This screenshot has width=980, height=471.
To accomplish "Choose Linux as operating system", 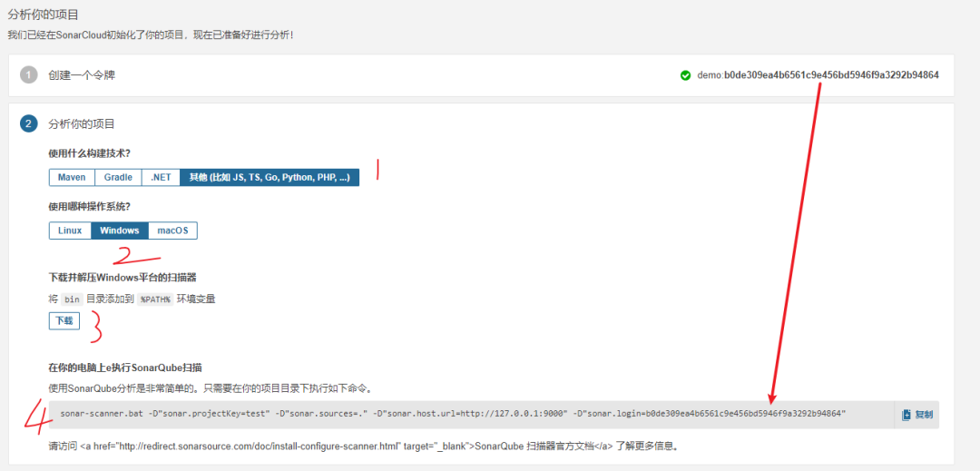I will pos(70,231).
